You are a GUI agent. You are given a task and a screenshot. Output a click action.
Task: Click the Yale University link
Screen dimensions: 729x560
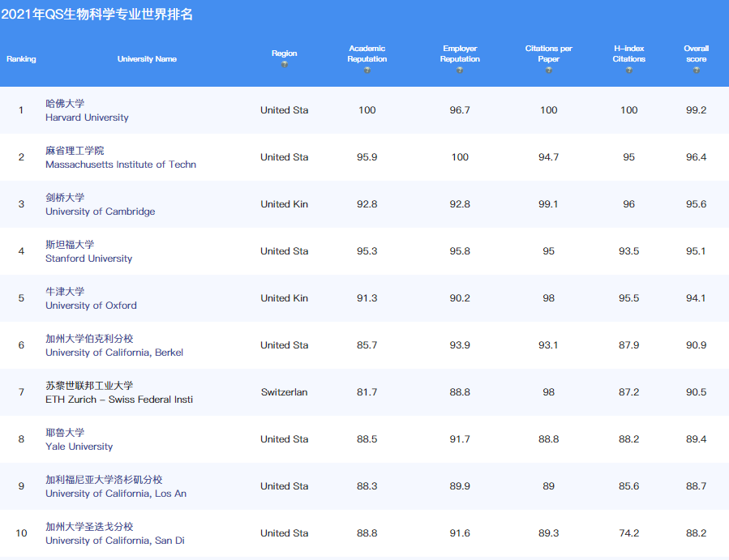coord(79,447)
